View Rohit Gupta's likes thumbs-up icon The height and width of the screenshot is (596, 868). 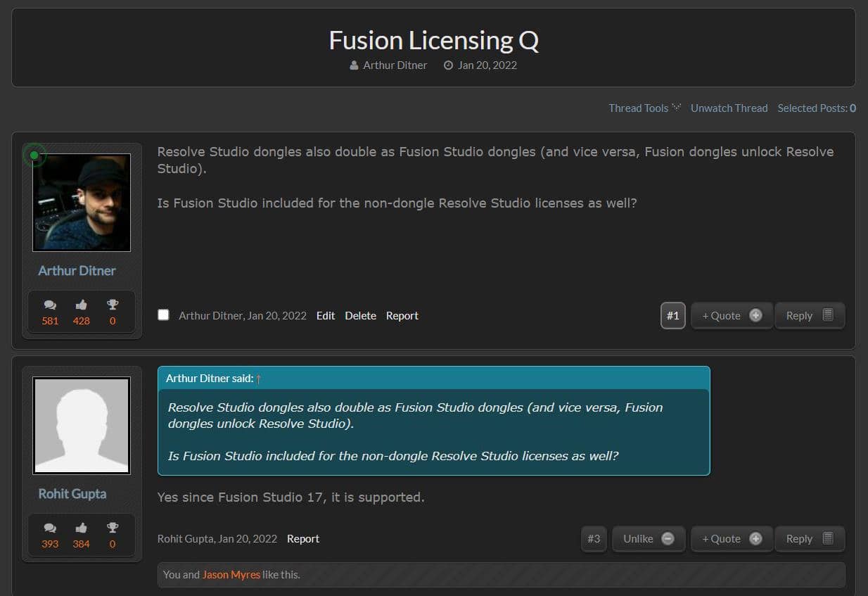(x=82, y=528)
